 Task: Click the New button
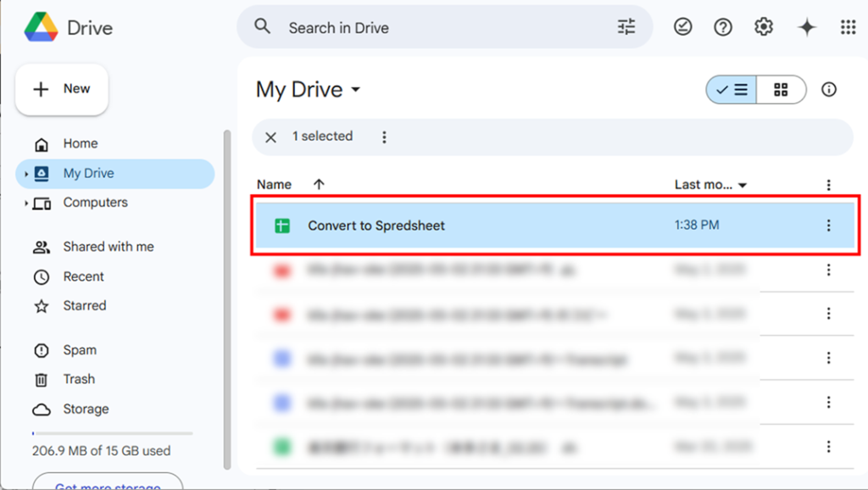coord(61,88)
